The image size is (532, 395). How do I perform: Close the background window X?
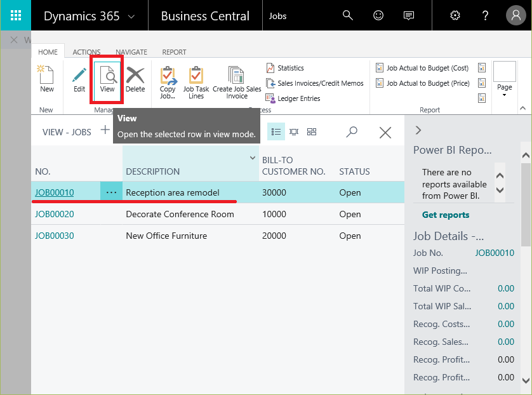[x=14, y=40]
